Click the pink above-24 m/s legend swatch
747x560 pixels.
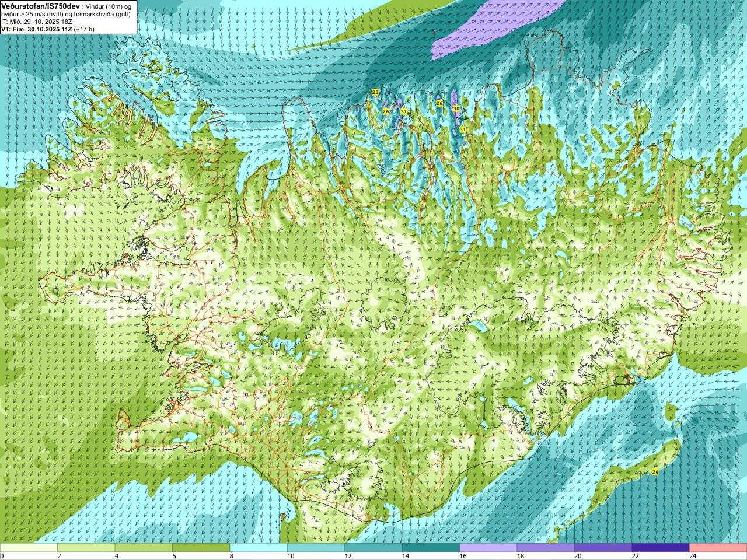point(718,548)
